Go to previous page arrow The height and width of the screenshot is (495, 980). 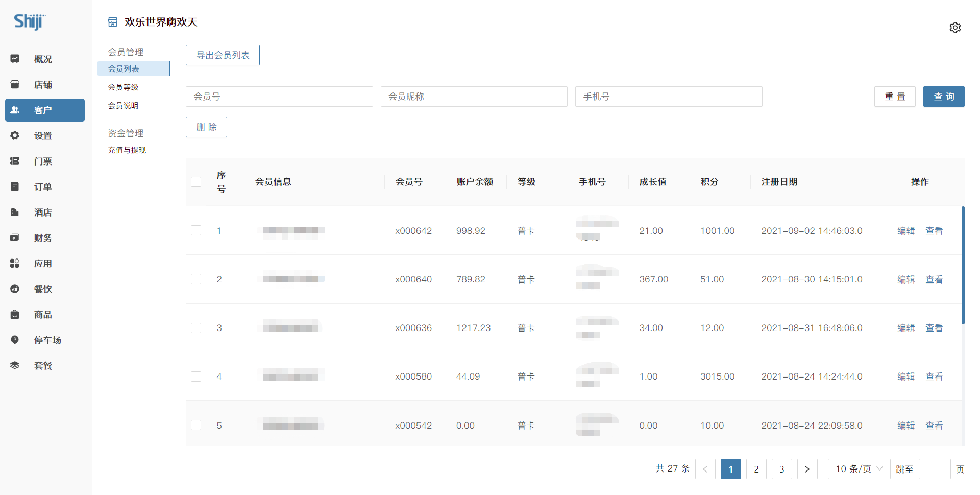pyautogui.click(x=705, y=469)
